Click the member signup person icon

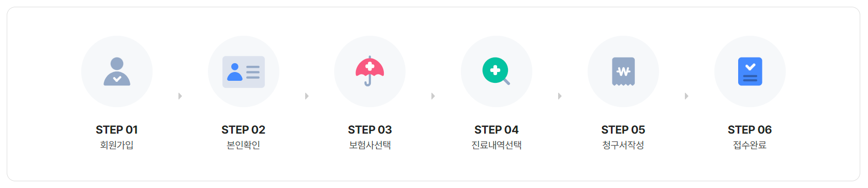tap(117, 71)
